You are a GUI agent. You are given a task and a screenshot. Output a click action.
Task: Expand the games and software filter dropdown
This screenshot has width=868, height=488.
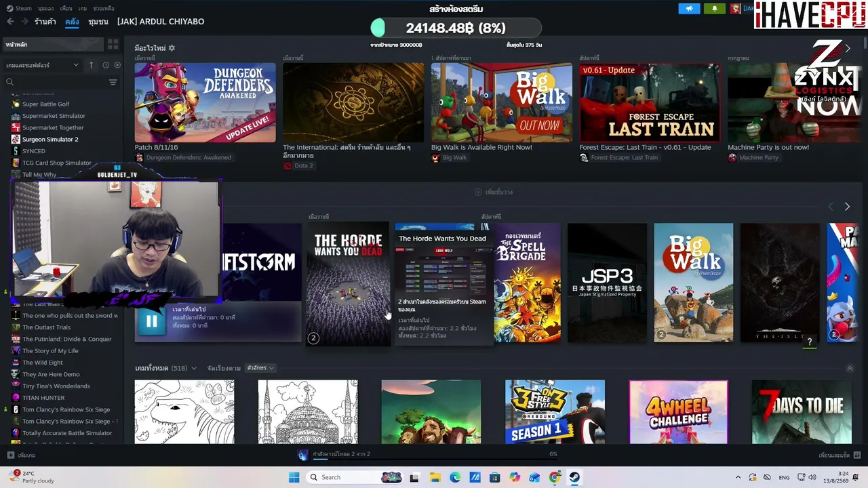tap(43, 65)
